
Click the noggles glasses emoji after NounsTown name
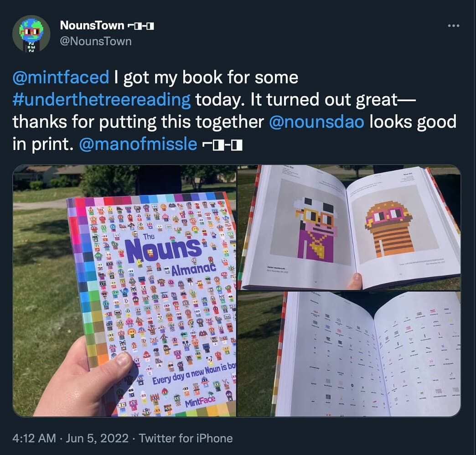pyautogui.click(x=140, y=26)
